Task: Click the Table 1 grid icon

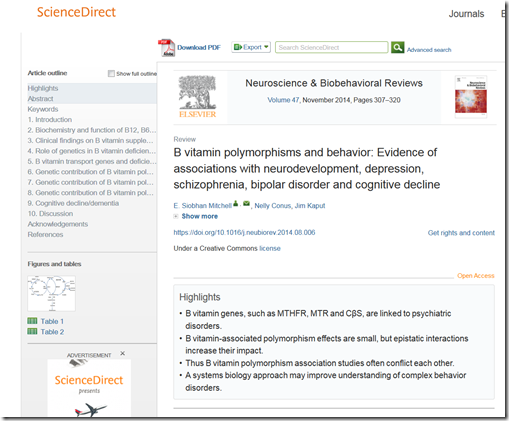Action: tap(32, 321)
